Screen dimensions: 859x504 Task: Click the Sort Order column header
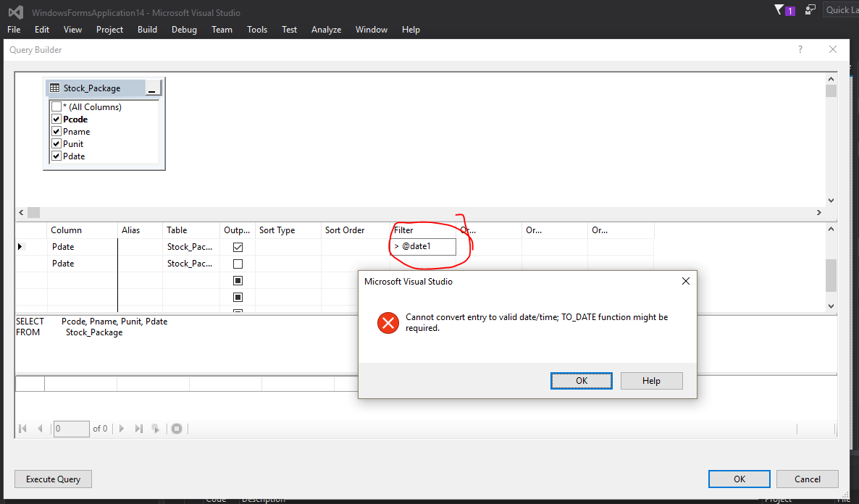[355, 230]
